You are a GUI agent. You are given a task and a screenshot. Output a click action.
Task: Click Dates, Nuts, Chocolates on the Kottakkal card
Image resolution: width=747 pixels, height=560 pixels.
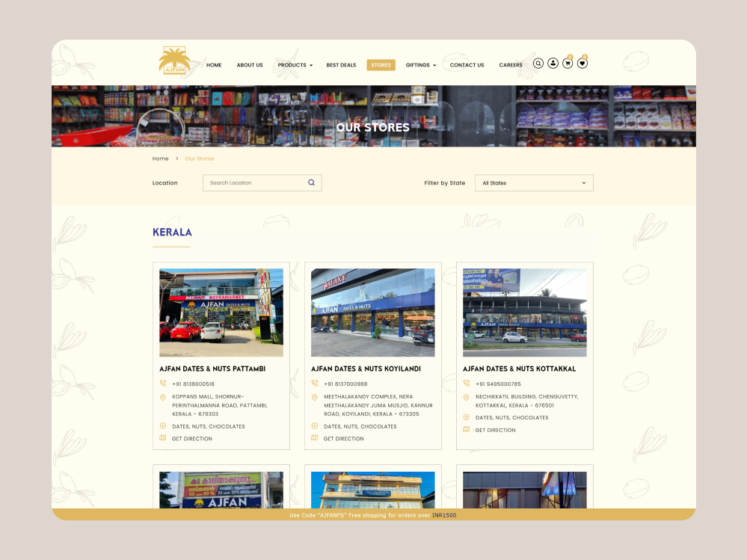click(512, 418)
